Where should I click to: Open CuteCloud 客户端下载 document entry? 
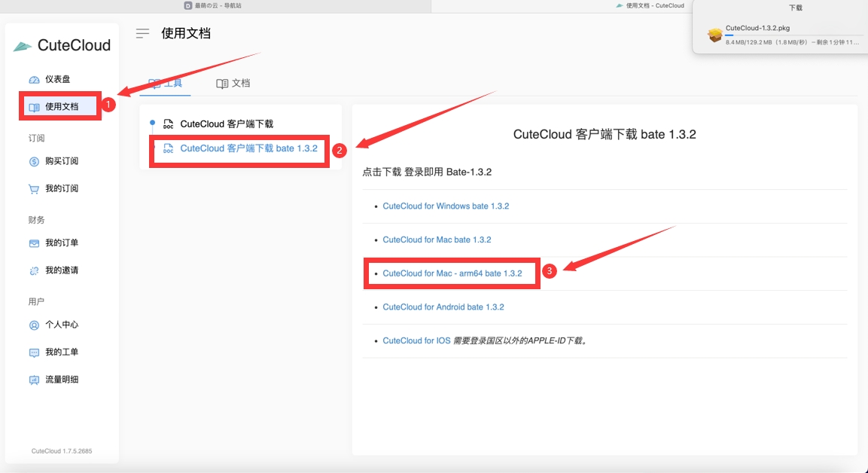[226, 124]
